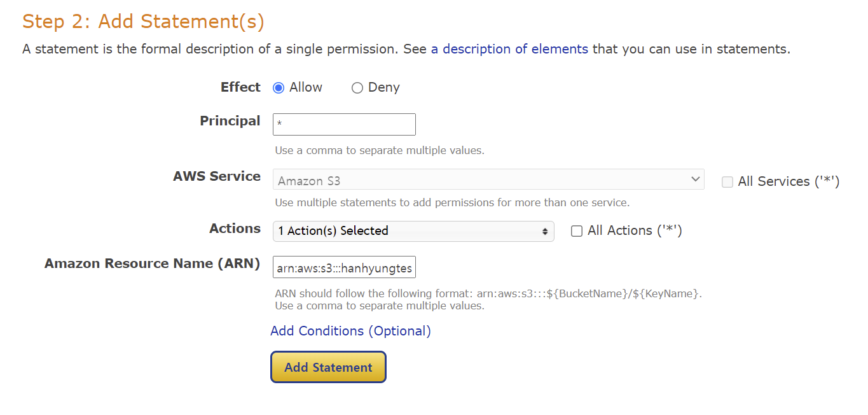Click the 'Step 2: Add Statement(s)' heading
868x415 pixels.
pos(143,22)
